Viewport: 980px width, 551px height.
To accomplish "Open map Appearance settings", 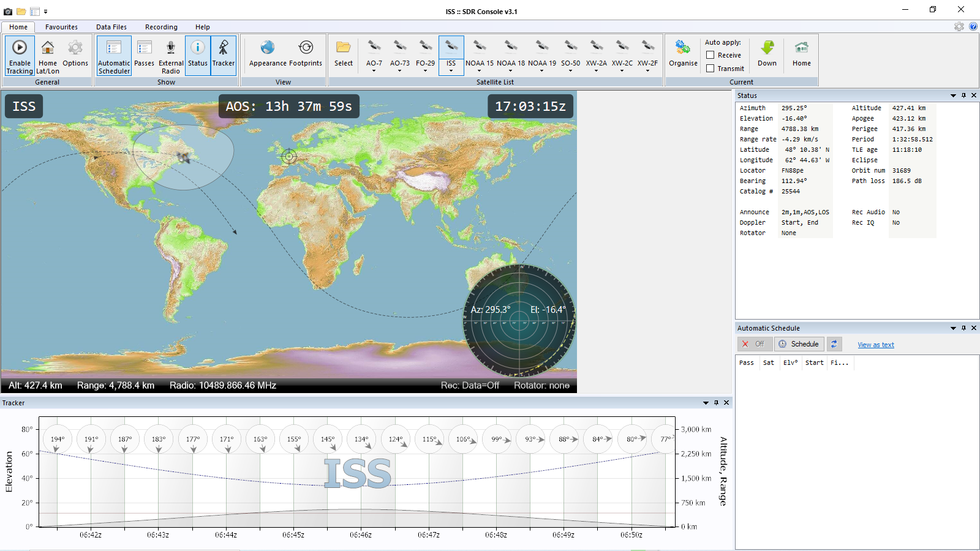I will tap(268, 53).
